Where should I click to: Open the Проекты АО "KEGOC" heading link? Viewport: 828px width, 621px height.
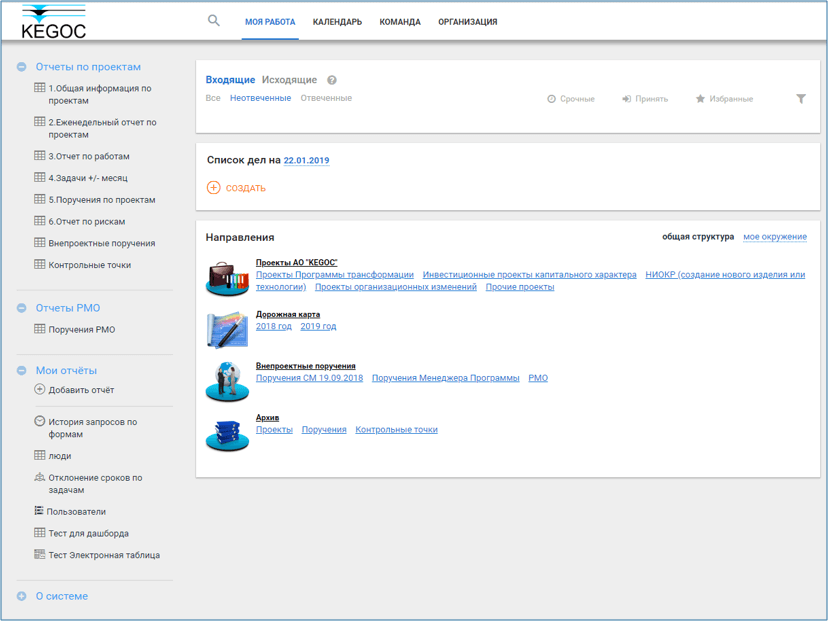(297, 262)
